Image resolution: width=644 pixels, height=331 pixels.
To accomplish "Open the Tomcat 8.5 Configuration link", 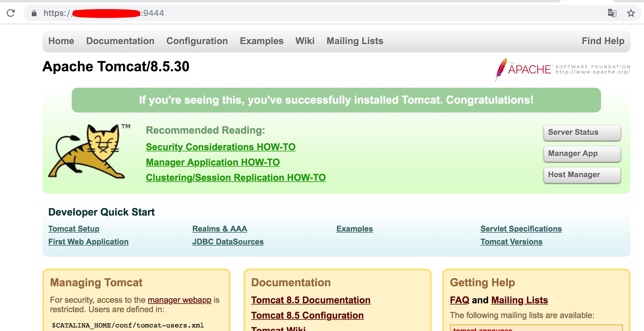I will (x=307, y=315).
